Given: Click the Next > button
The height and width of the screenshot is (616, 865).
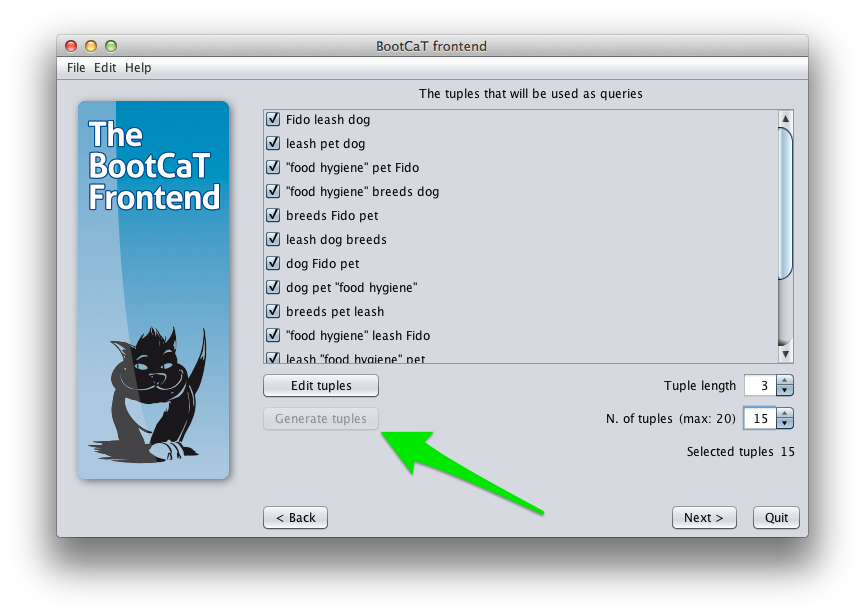Looking at the screenshot, I should tap(704, 517).
